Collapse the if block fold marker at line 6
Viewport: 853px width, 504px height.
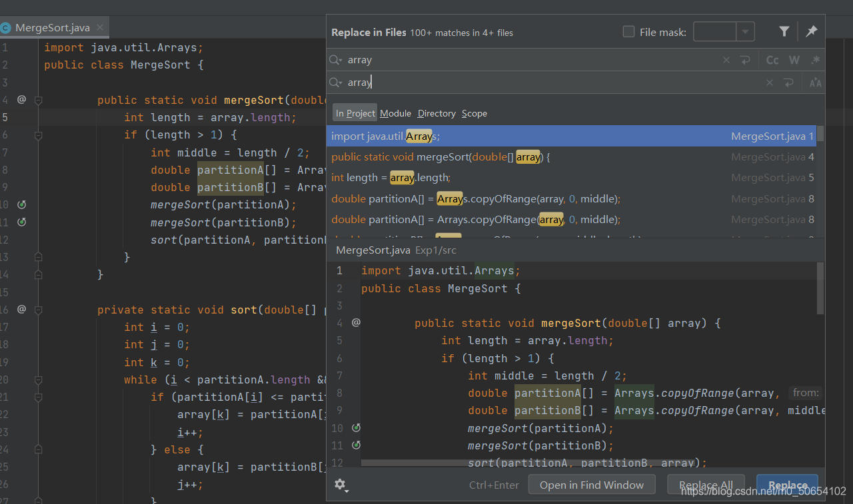38,135
